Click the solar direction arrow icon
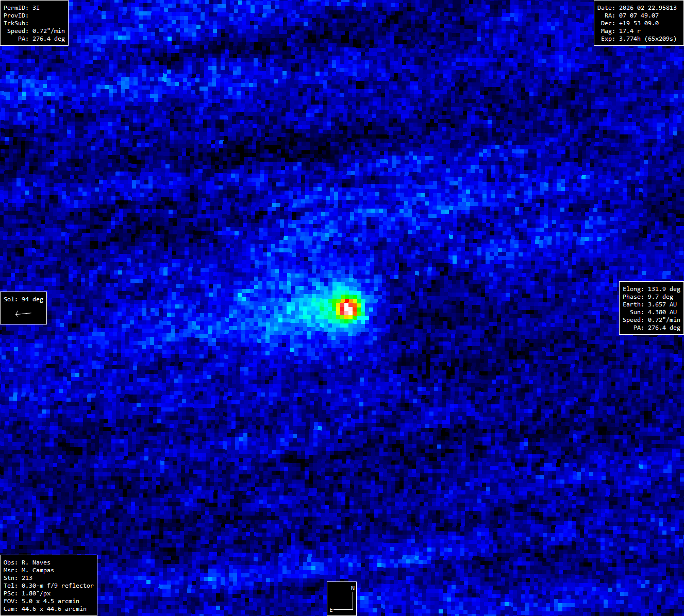Viewport: 684px width, 616px height. (23, 313)
